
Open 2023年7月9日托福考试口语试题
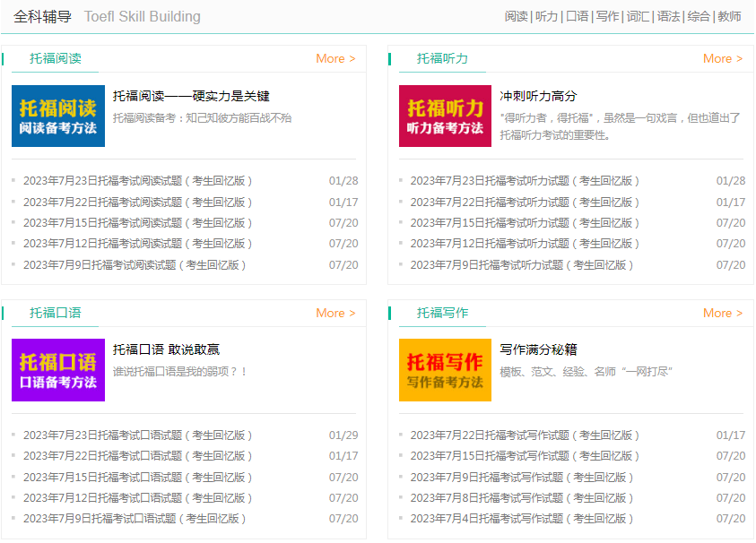tap(135, 519)
